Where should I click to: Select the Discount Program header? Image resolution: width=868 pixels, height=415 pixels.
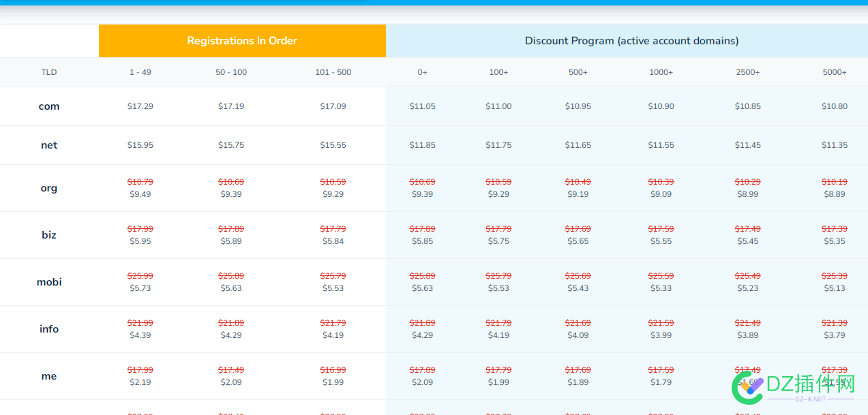pyautogui.click(x=631, y=41)
